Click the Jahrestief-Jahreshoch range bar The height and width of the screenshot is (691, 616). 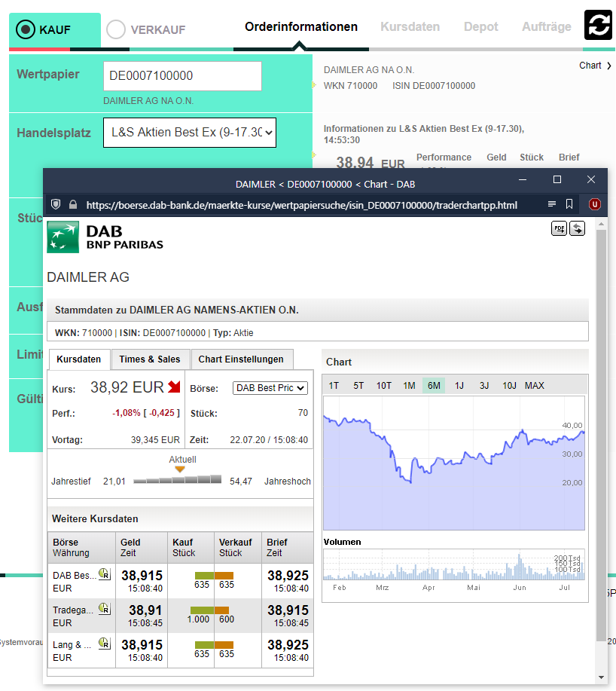pyautogui.click(x=178, y=480)
